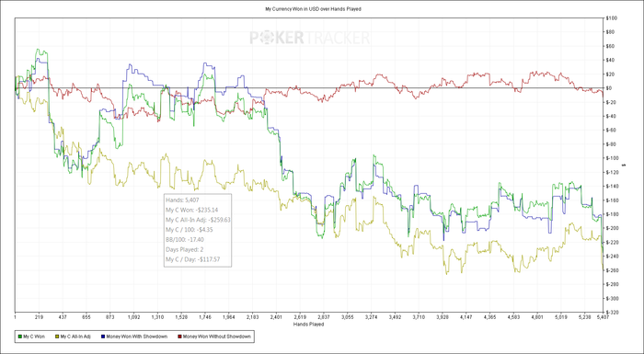Image resolution: width=644 pixels, height=354 pixels.
Task: Click the yellow My C All-In Adj swatch
Action: (57, 337)
